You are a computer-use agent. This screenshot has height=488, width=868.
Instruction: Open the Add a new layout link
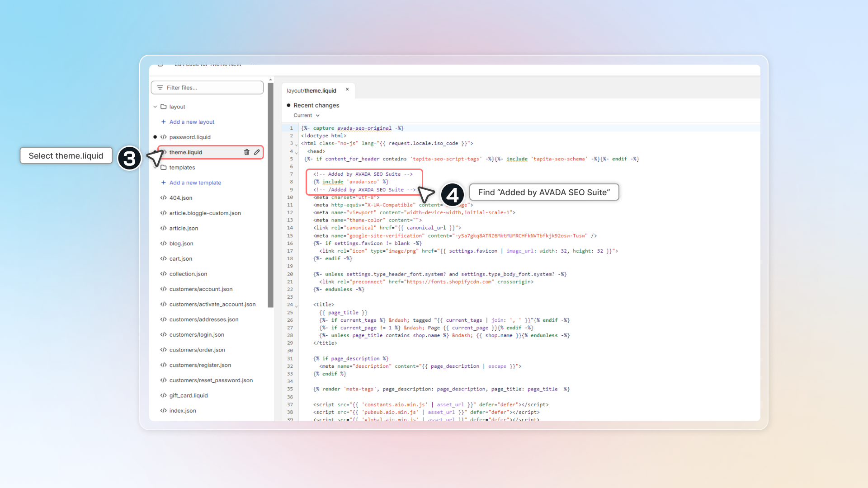(x=192, y=122)
